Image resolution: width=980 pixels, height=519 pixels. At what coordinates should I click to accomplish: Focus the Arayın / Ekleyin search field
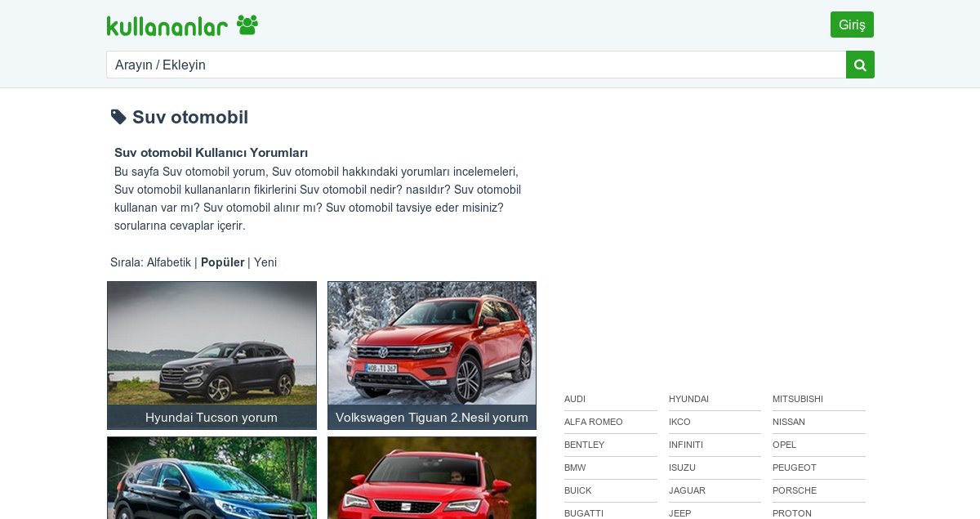pyautogui.click(x=476, y=65)
